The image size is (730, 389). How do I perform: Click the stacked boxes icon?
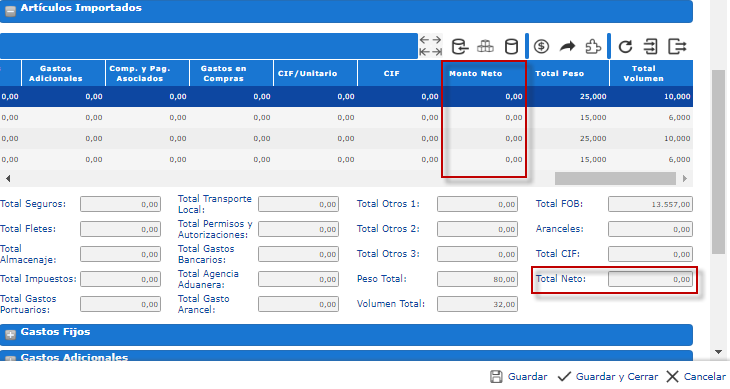(x=485, y=47)
